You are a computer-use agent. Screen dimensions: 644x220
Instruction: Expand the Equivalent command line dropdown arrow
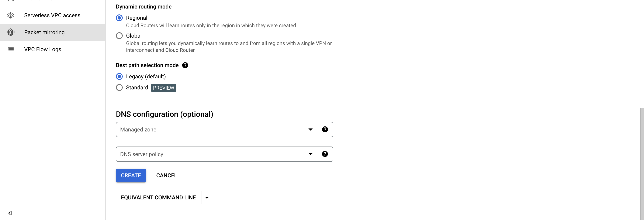pyautogui.click(x=207, y=197)
